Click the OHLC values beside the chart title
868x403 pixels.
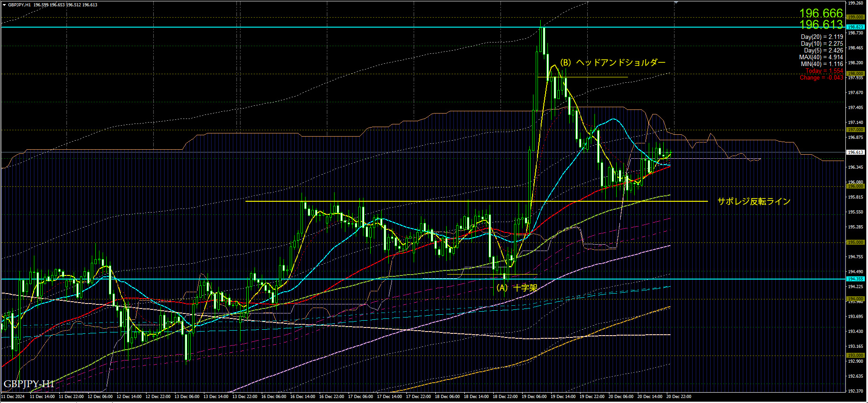[x=65, y=5]
